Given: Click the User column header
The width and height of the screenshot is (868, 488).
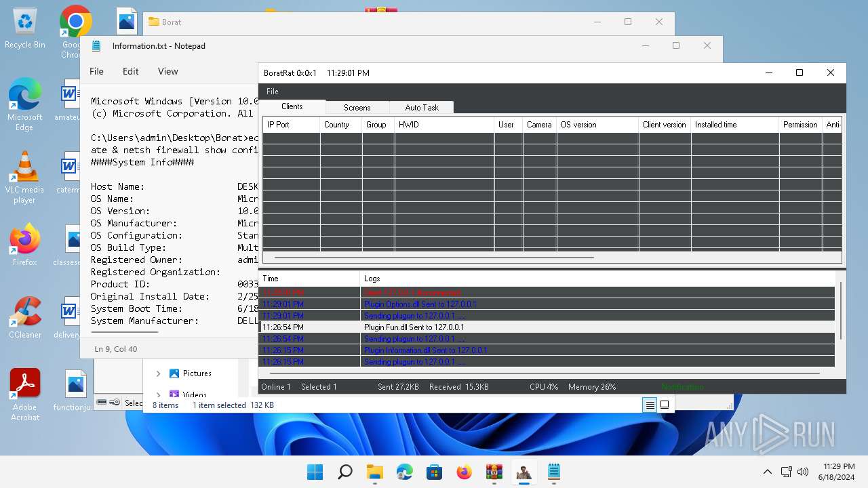Looking at the screenshot, I should [509, 125].
